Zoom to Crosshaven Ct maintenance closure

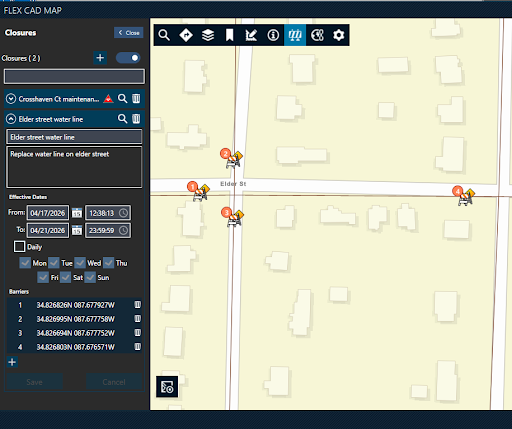[122, 99]
